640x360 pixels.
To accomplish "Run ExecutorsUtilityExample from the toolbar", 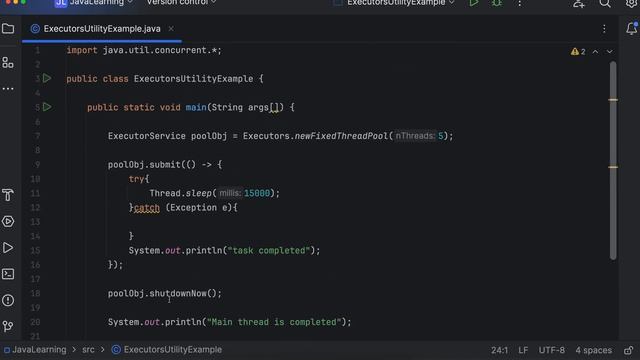I will pos(473,3).
